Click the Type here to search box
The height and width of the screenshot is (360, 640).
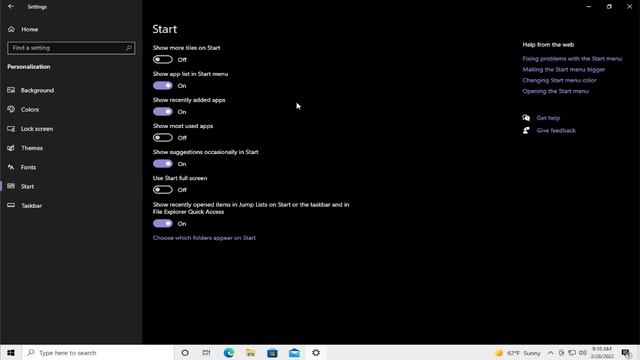click(x=98, y=353)
